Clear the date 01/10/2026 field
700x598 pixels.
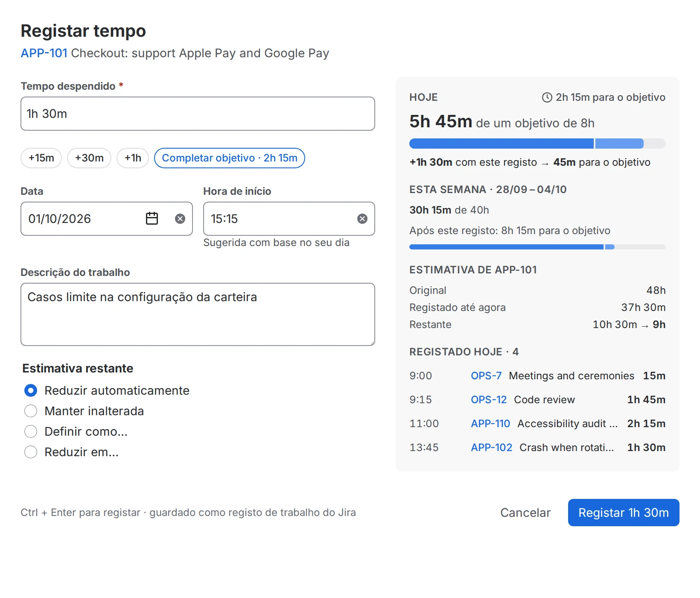click(x=180, y=219)
